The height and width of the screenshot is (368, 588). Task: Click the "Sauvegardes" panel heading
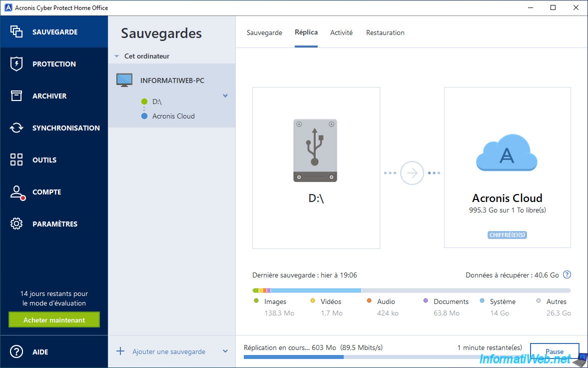(x=161, y=33)
